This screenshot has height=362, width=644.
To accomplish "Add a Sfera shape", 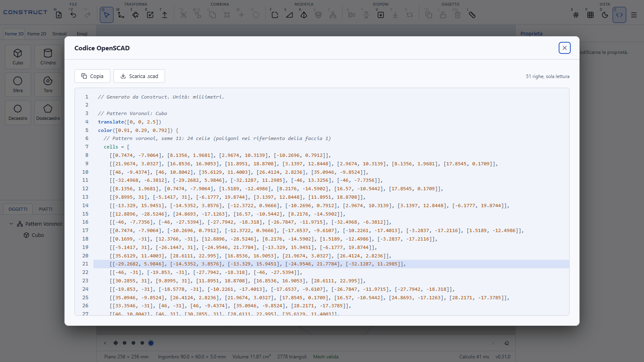I will click(x=18, y=84).
